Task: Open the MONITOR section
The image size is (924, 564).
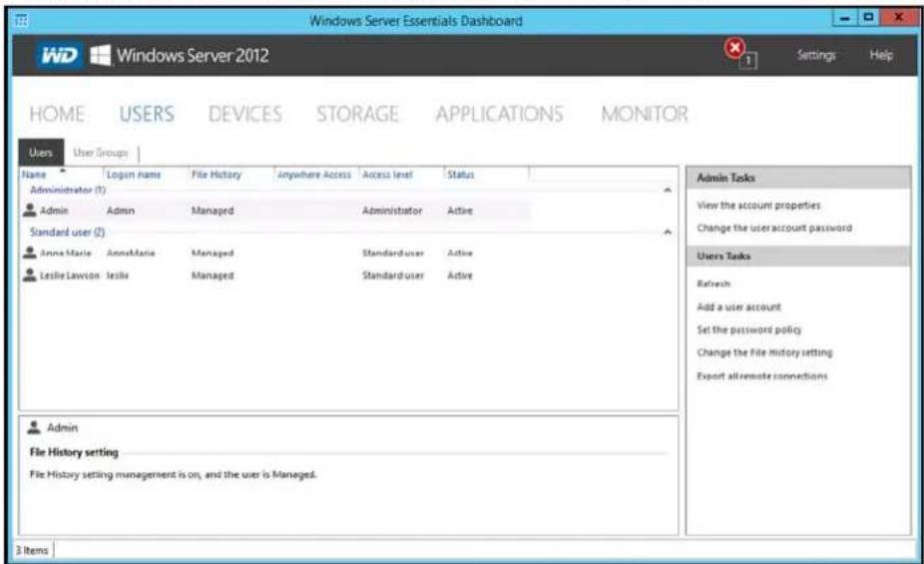Action: click(645, 114)
